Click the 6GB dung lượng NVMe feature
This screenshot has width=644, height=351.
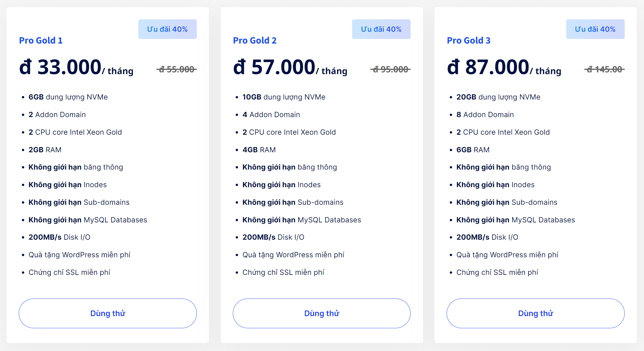click(x=68, y=97)
